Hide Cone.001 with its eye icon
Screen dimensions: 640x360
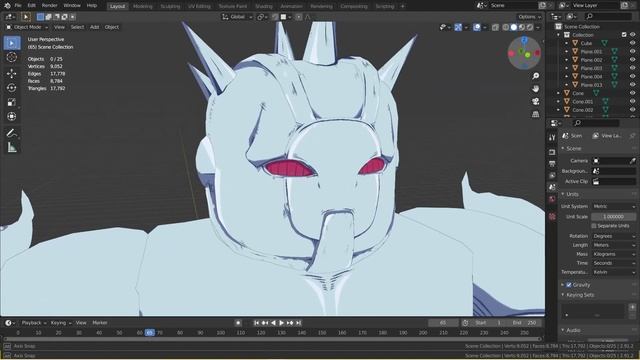point(633,101)
